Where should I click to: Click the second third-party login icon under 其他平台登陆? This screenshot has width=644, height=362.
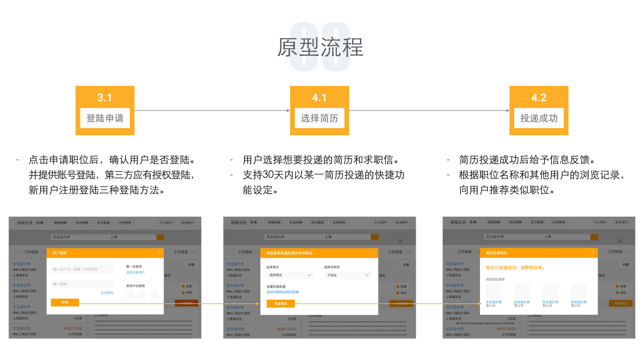[x=142, y=295]
